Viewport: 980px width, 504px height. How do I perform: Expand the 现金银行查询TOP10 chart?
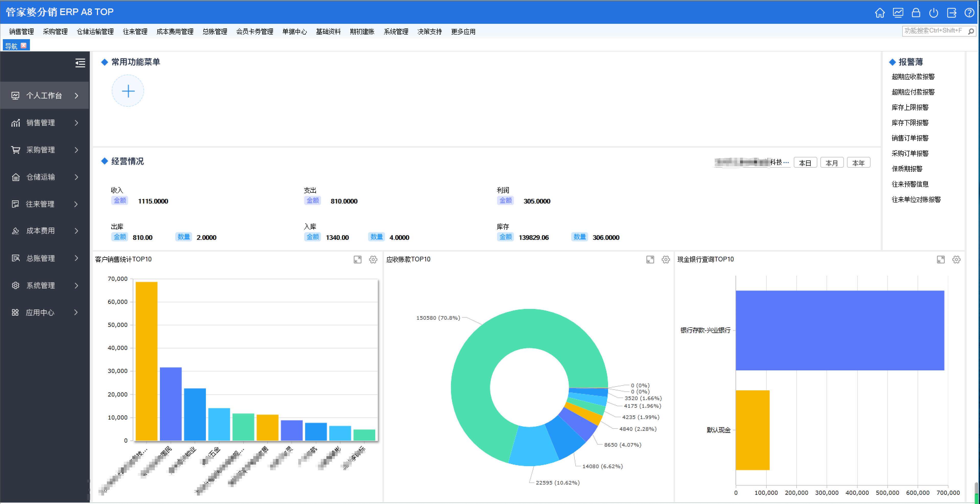pyautogui.click(x=940, y=260)
